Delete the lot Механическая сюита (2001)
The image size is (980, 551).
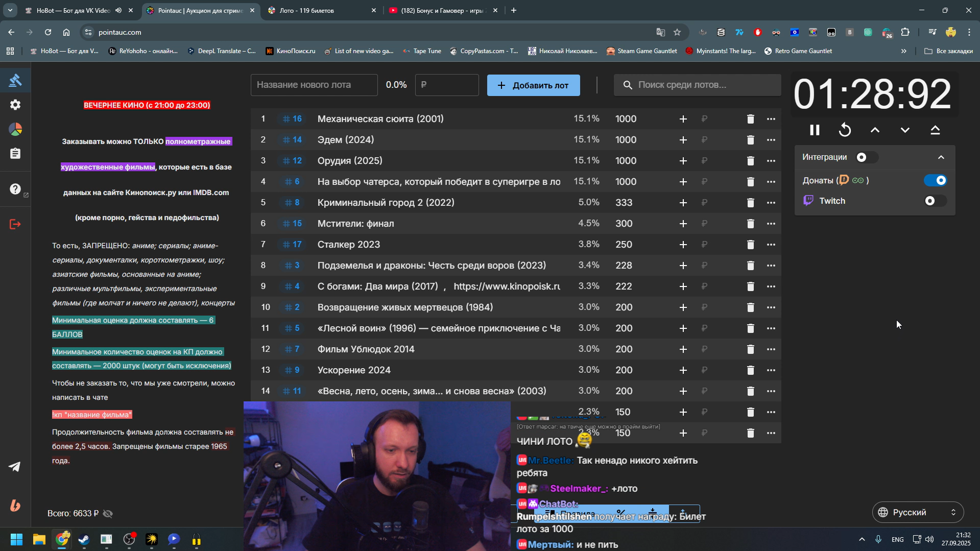coord(750,119)
